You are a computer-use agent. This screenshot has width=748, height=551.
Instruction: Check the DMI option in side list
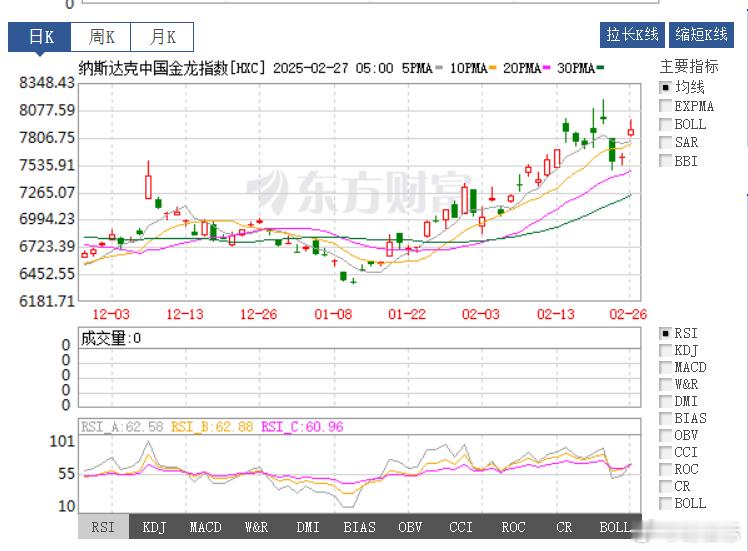pyautogui.click(x=665, y=401)
